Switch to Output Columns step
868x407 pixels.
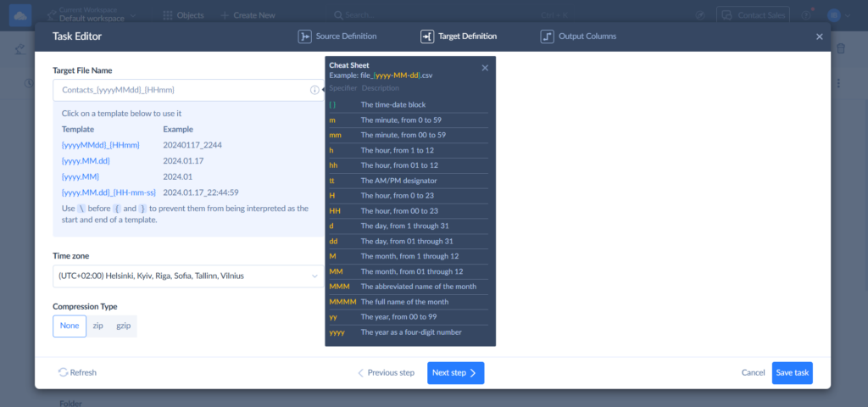(x=578, y=36)
